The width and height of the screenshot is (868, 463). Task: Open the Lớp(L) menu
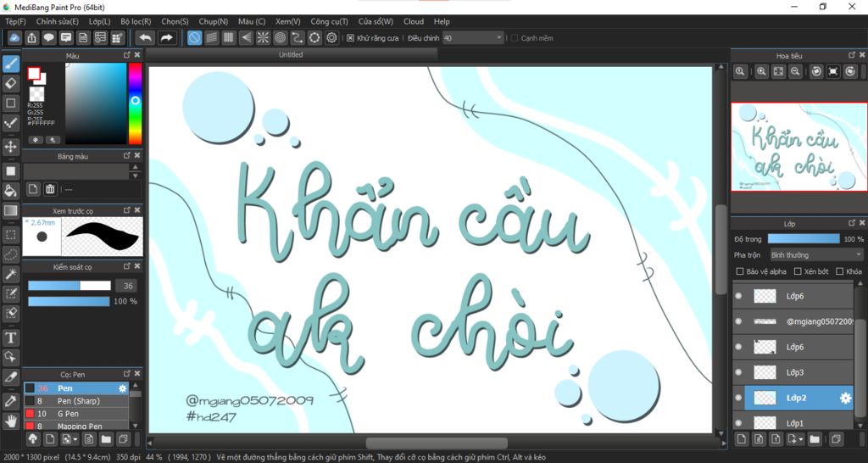(x=100, y=21)
